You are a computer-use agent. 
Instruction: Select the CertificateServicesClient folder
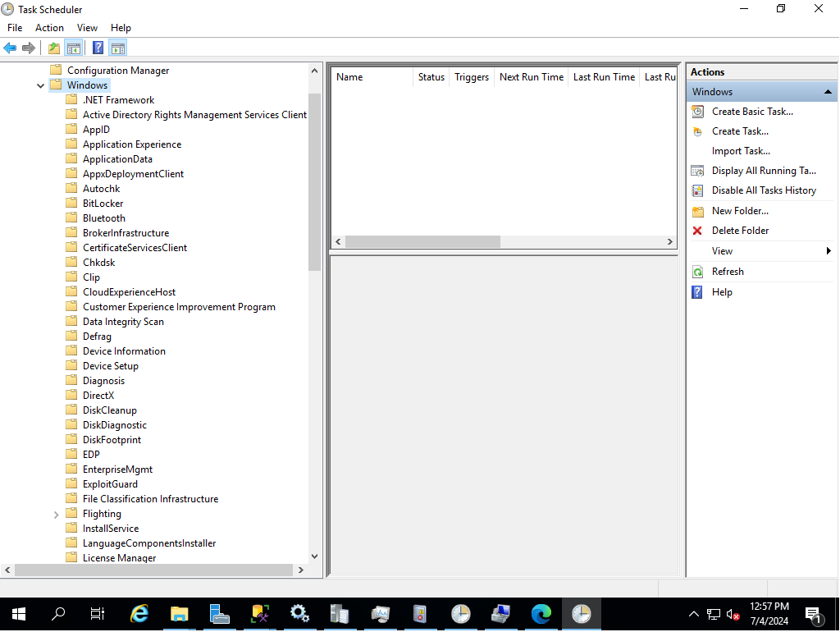pyautogui.click(x=135, y=248)
